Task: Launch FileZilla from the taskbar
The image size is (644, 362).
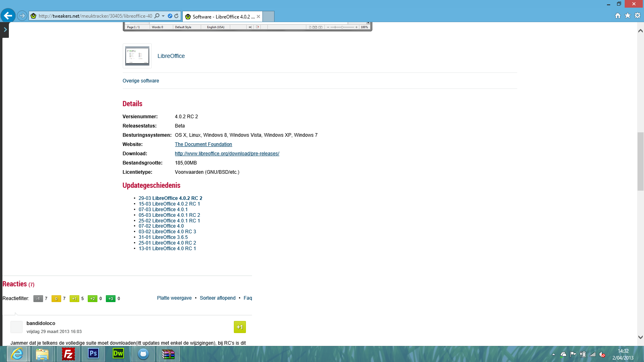Action: coord(68,354)
